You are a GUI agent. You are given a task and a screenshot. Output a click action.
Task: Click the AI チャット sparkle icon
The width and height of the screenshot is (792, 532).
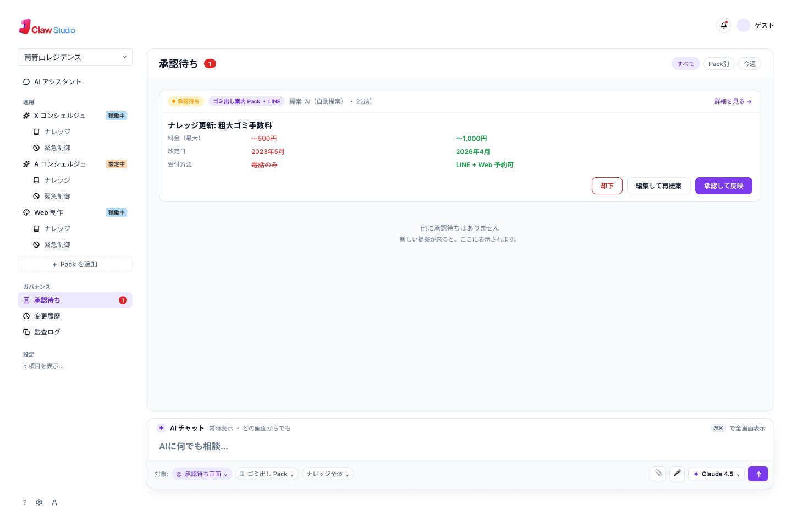pyautogui.click(x=161, y=428)
